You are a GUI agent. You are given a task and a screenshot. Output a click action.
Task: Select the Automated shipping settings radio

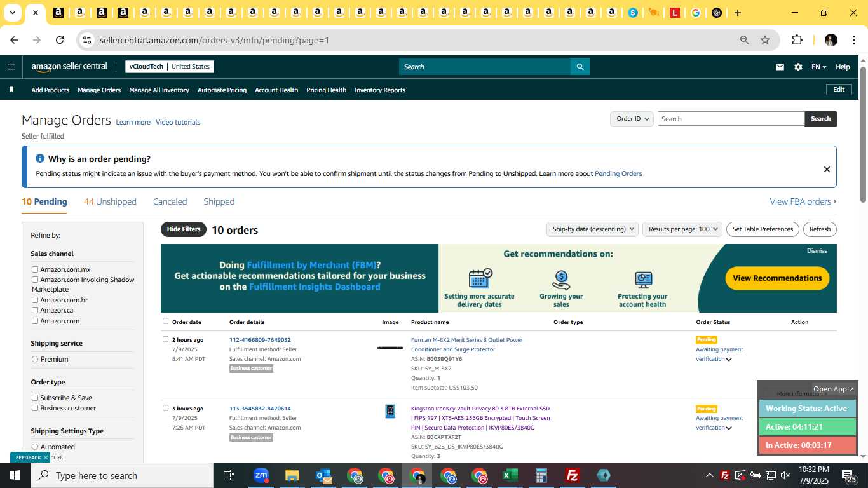click(x=35, y=447)
